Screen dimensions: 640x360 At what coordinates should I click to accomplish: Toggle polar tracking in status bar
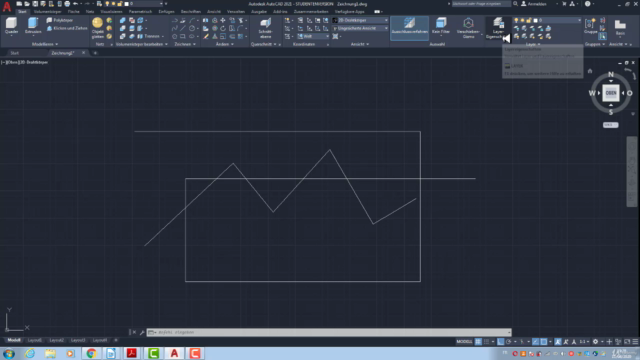[x=509, y=342]
